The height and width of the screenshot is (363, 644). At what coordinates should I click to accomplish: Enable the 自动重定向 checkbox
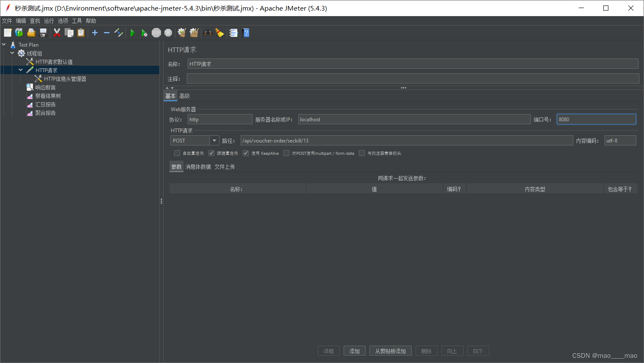pyautogui.click(x=177, y=153)
